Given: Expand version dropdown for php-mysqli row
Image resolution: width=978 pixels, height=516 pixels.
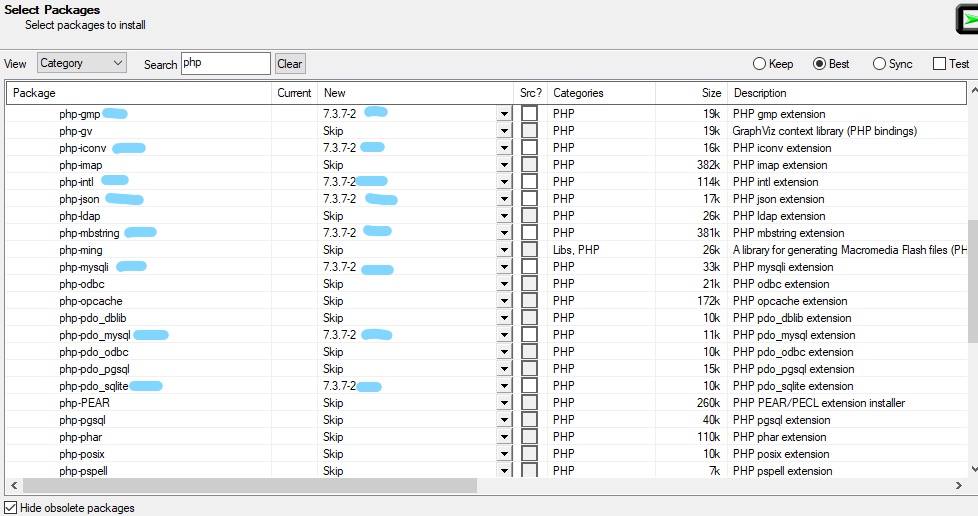Looking at the screenshot, I should [x=504, y=267].
